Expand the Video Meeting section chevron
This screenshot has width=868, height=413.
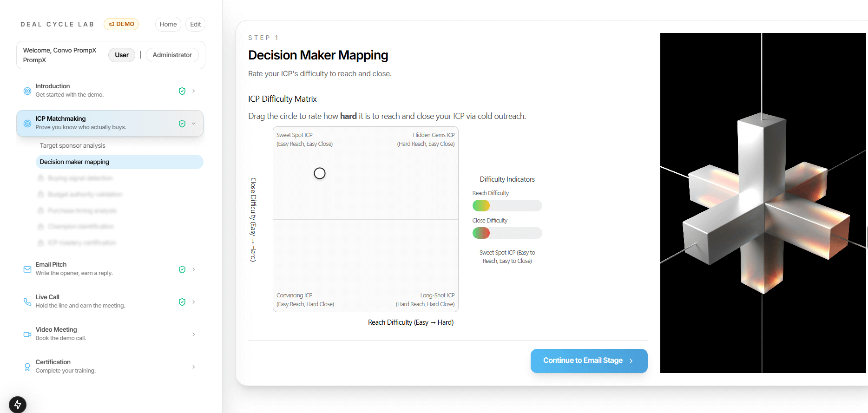click(194, 334)
